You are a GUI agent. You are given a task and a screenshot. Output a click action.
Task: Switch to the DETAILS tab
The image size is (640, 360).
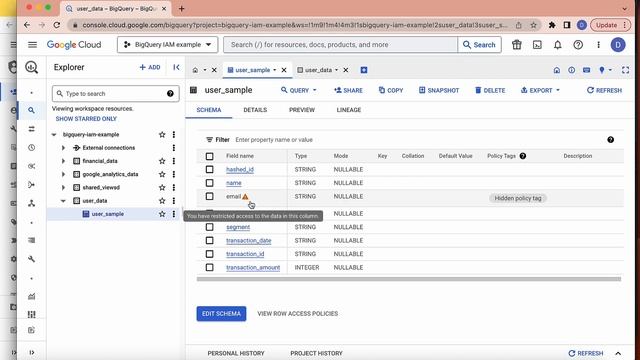(x=255, y=110)
